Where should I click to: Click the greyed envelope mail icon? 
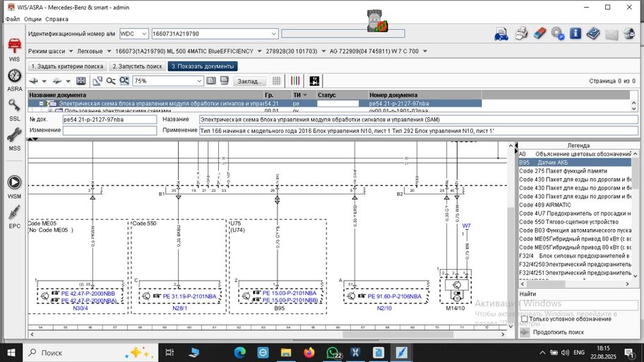coord(611,34)
